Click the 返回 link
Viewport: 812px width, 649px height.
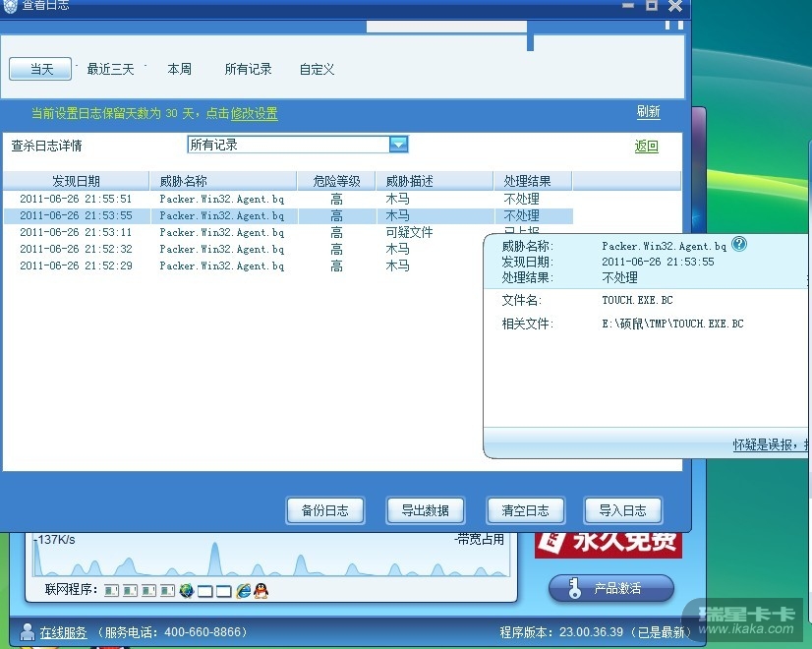point(646,147)
